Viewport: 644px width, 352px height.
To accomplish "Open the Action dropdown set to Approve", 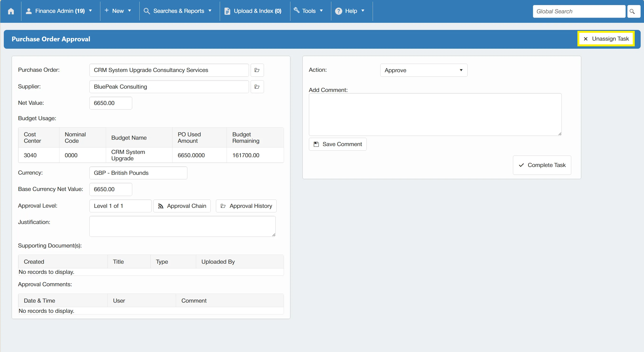I will click(x=424, y=70).
